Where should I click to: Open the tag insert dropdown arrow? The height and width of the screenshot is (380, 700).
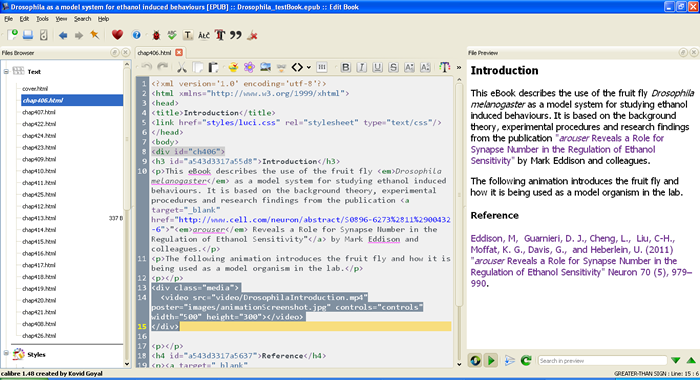[308, 68]
